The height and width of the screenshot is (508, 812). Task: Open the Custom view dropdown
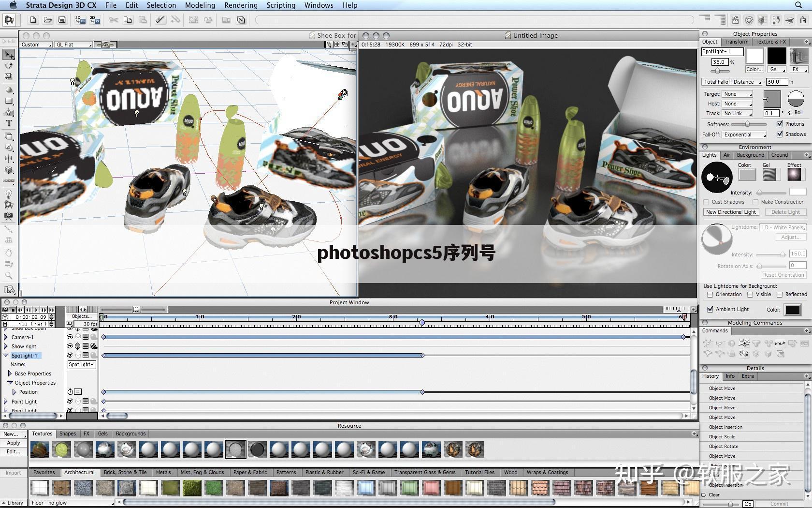pyautogui.click(x=36, y=45)
